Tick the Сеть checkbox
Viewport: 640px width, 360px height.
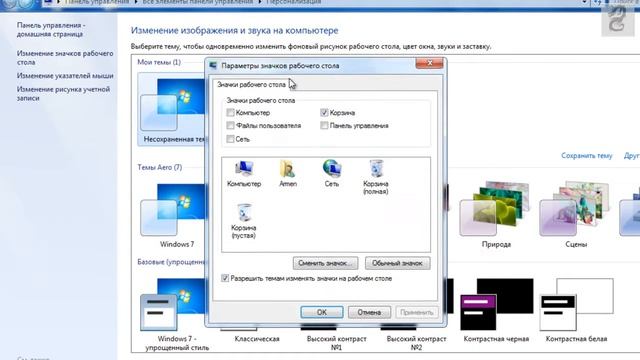tap(231, 139)
